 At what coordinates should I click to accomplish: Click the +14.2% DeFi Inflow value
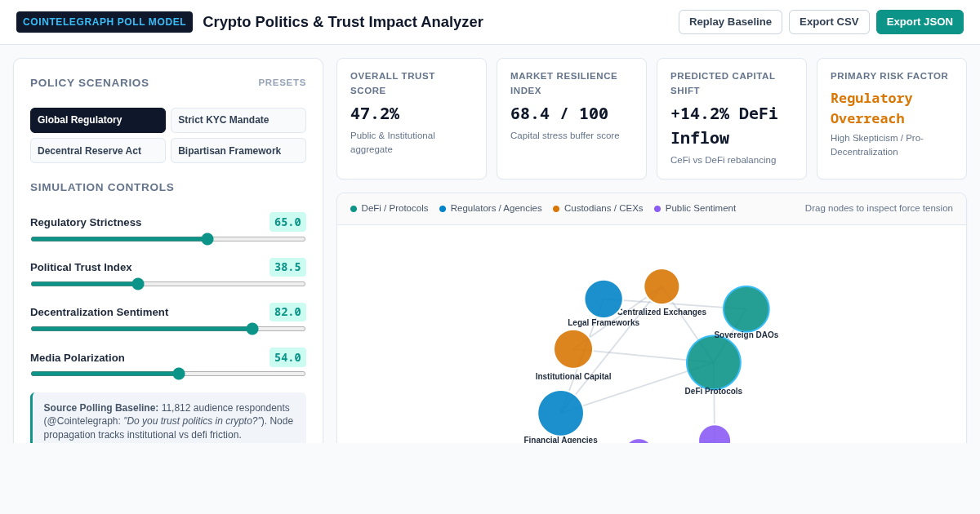(x=724, y=126)
